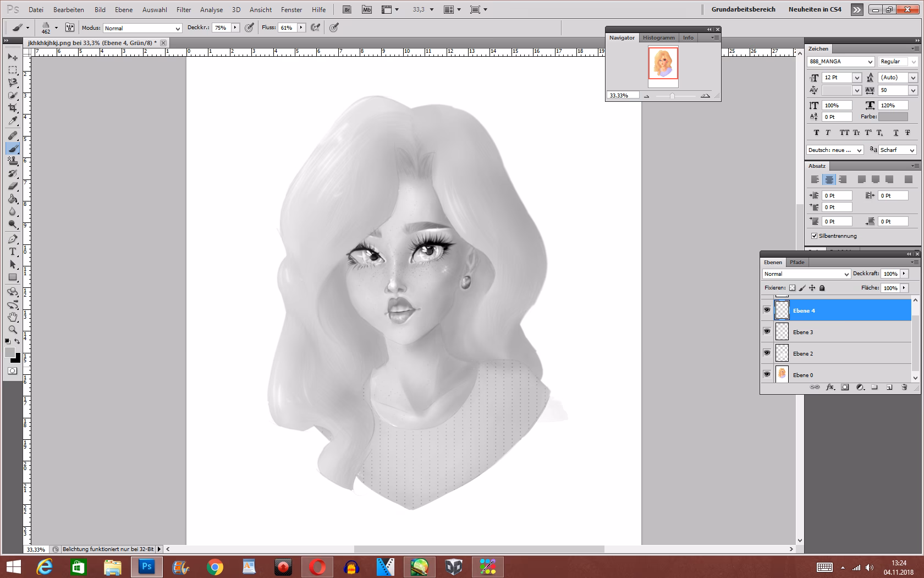This screenshot has height=578, width=924.
Task: Select the Horizontal Type tool
Action: (13, 252)
